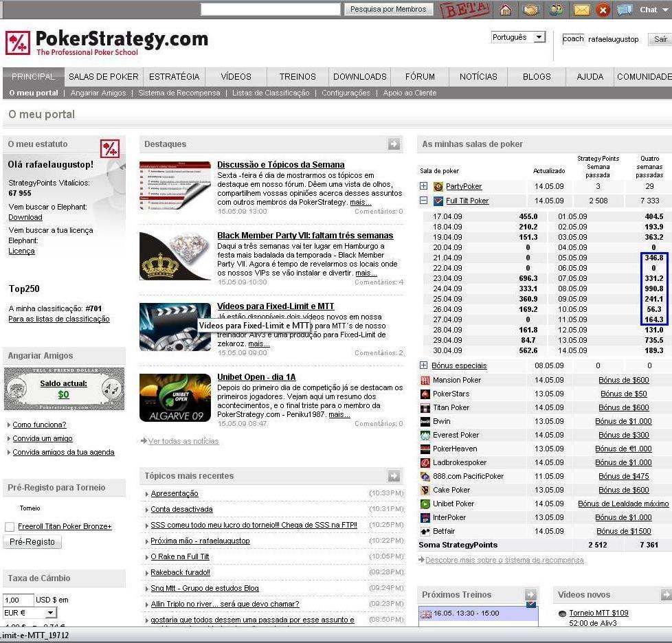This screenshot has height=643, width=672.
Task: Click the USD amount input field
Action: click(19, 600)
